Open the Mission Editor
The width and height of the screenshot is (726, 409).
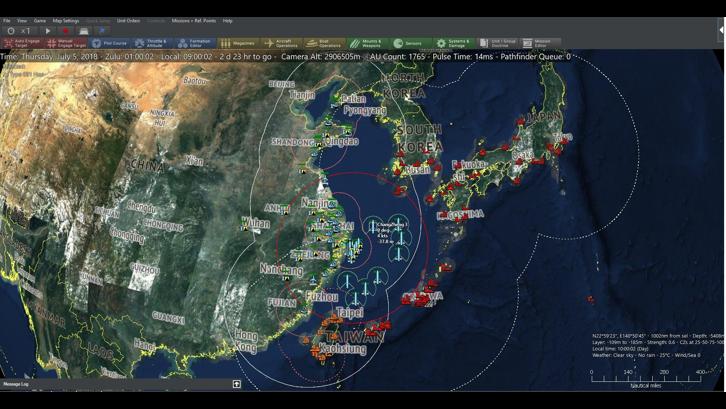point(541,44)
